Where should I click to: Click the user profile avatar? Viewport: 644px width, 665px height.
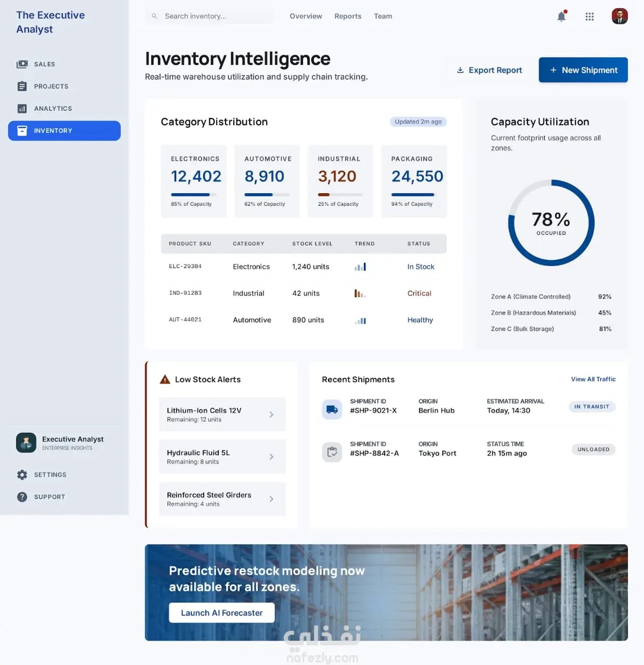coord(620,16)
